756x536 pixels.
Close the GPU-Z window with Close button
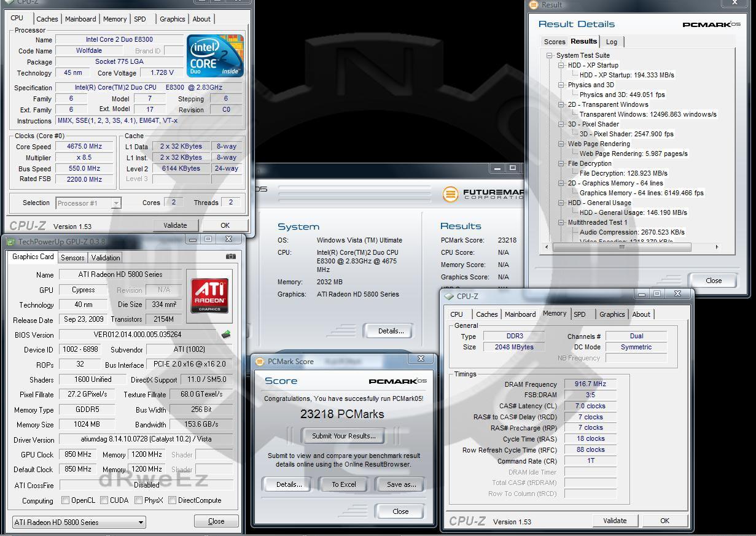click(x=216, y=521)
